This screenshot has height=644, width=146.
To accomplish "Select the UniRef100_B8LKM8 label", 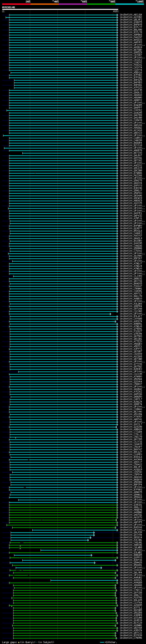I will point(131,30).
